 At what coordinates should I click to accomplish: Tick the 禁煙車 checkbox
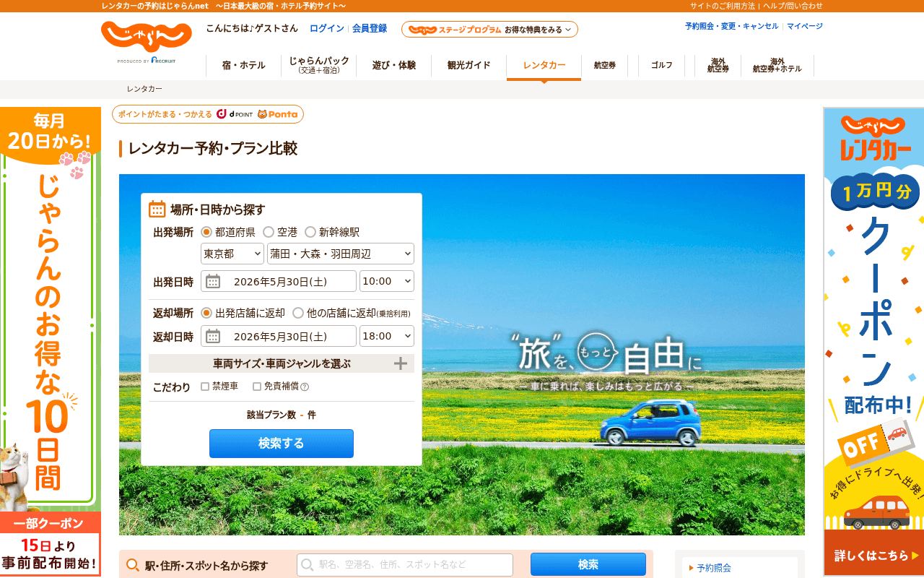coord(205,387)
